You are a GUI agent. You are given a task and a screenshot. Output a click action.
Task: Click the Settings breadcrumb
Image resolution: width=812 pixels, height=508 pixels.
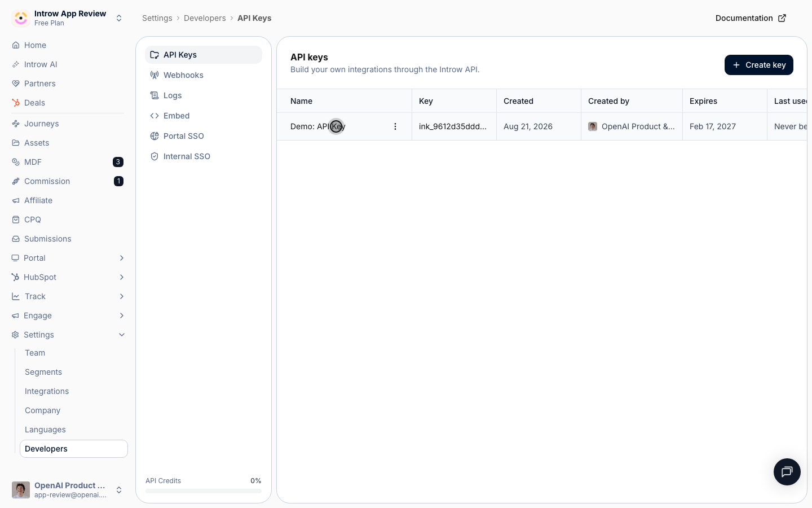(157, 18)
